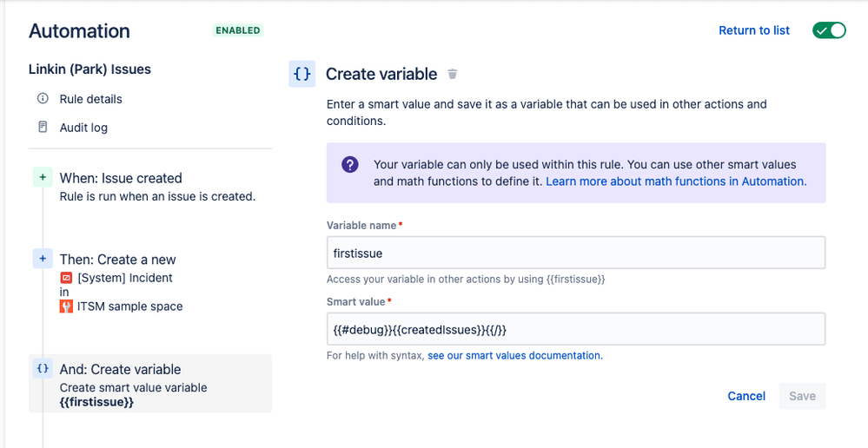
Task: Click the Save button
Action: pyautogui.click(x=802, y=396)
